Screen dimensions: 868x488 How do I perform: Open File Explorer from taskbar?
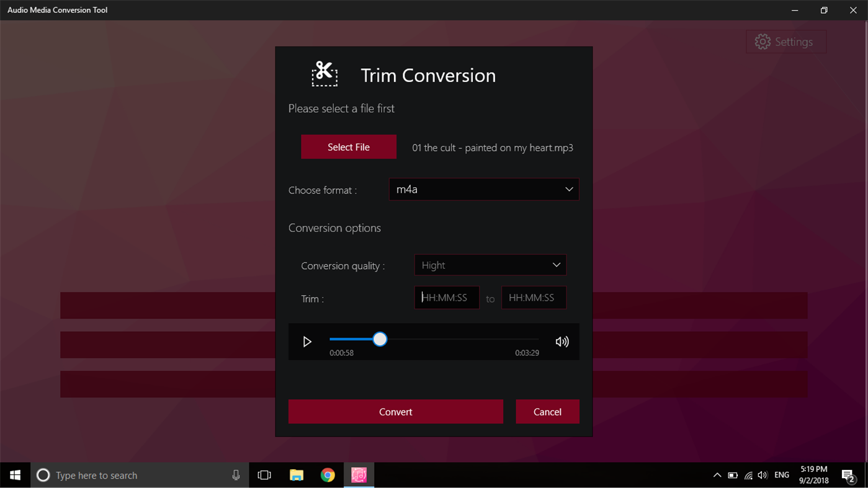pos(296,475)
